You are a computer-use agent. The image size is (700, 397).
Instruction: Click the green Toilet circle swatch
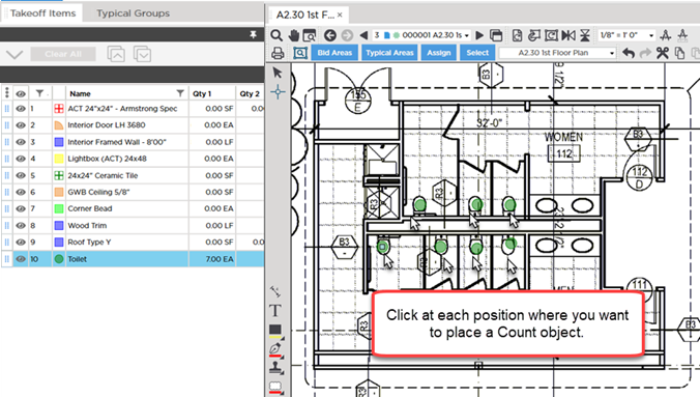click(59, 259)
